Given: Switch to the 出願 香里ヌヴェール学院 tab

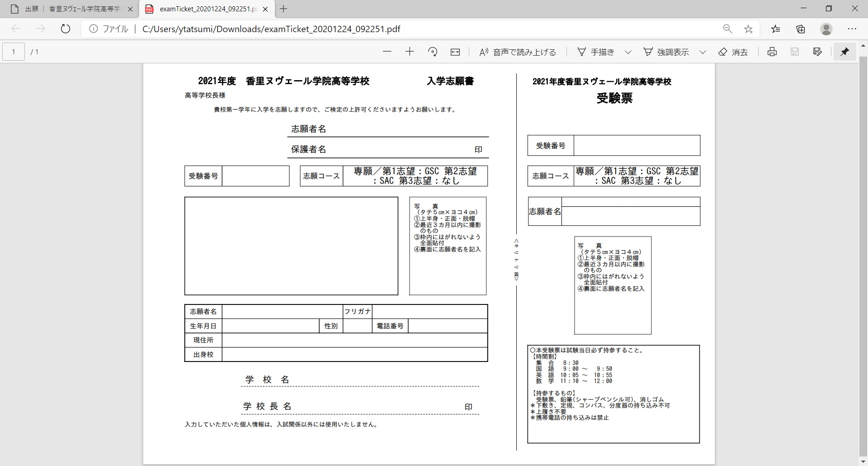Looking at the screenshot, I should [72, 9].
